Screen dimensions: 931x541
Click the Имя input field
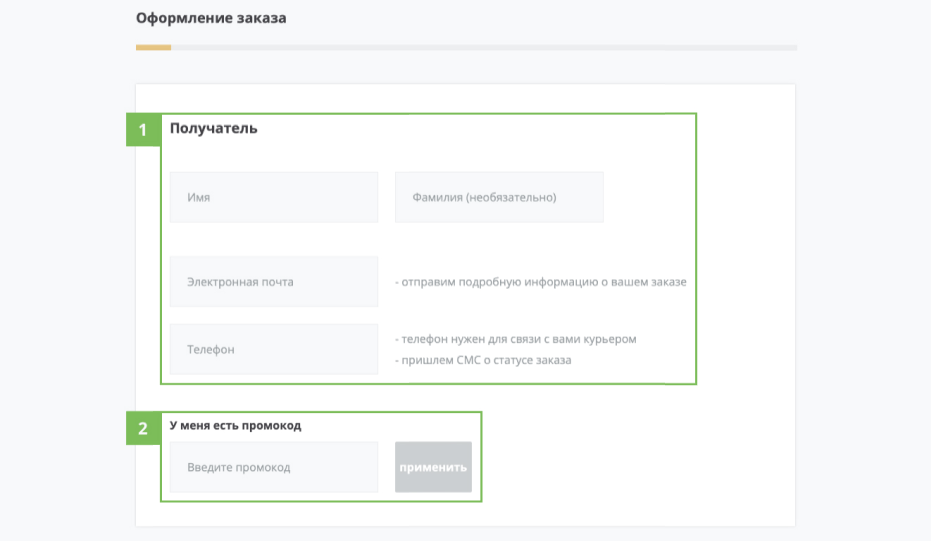click(x=273, y=197)
